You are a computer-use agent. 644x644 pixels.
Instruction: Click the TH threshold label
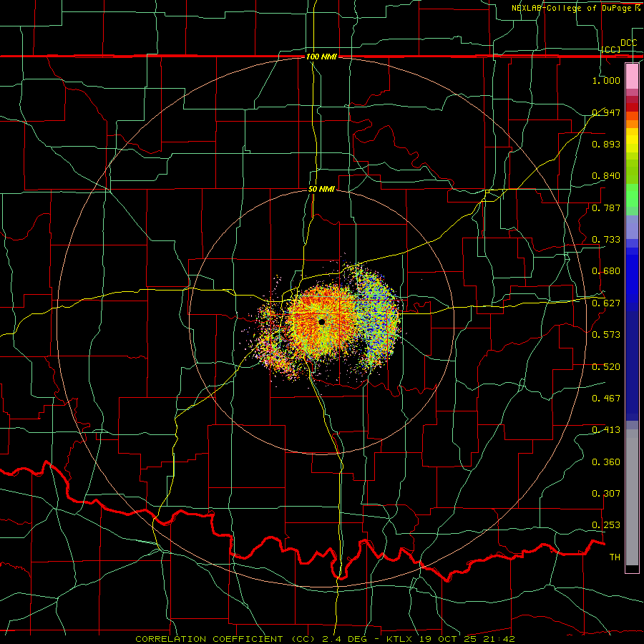pos(615,557)
